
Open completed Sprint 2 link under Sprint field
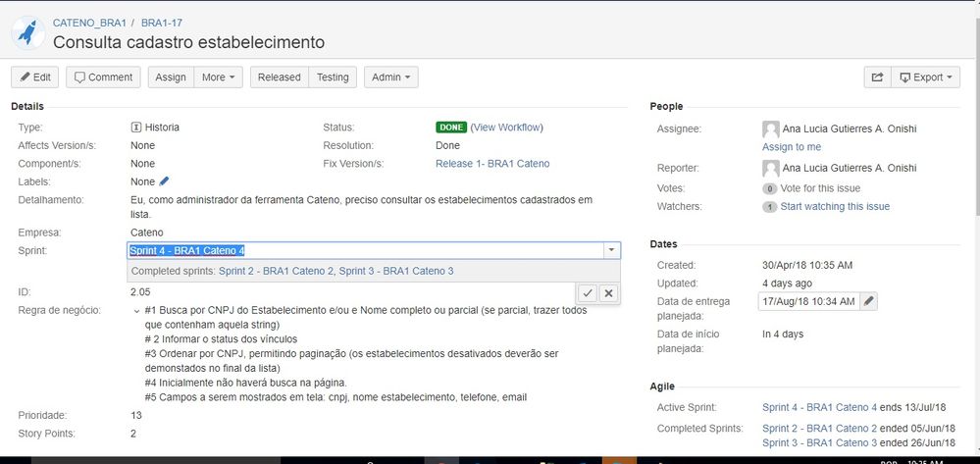(x=276, y=272)
